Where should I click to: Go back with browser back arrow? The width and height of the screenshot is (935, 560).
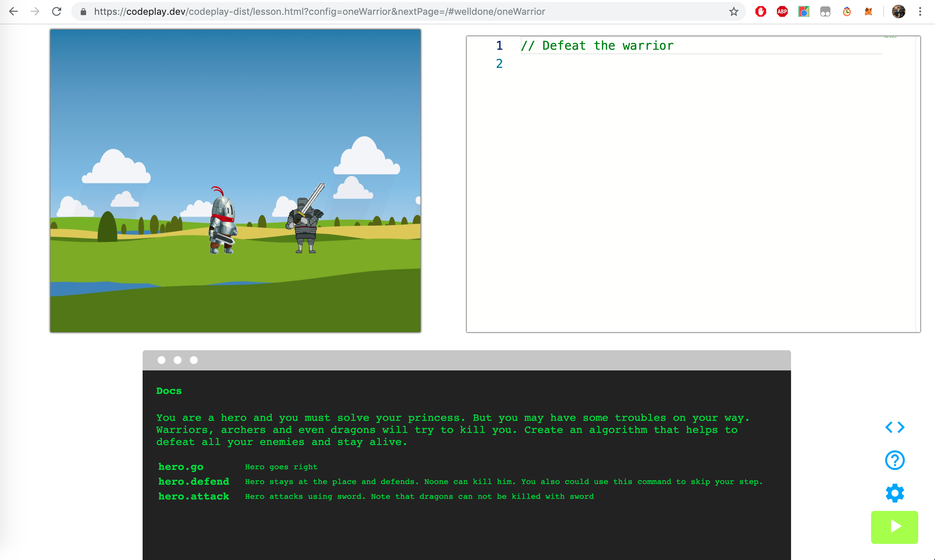coord(13,12)
